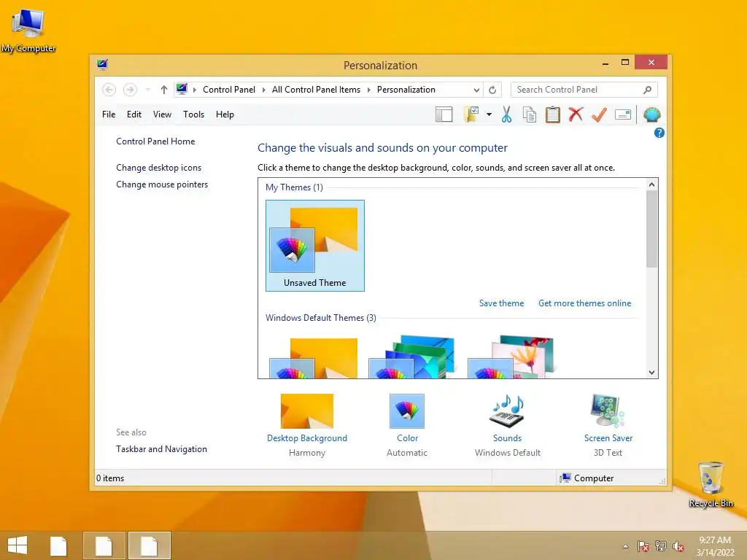This screenshot has width=747, height=560.
Task: Go forward with the forward arrow
Action: [x=130, y=90]
